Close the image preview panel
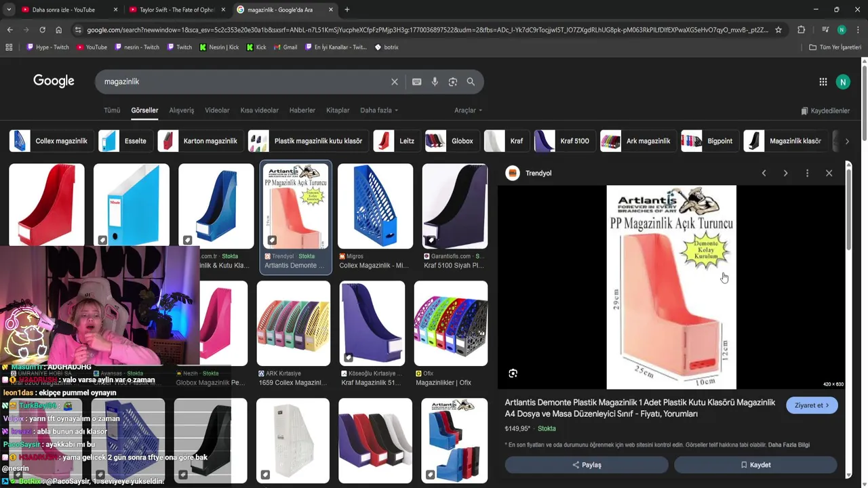The image size is (868, 488). click(x=829, y=173)
